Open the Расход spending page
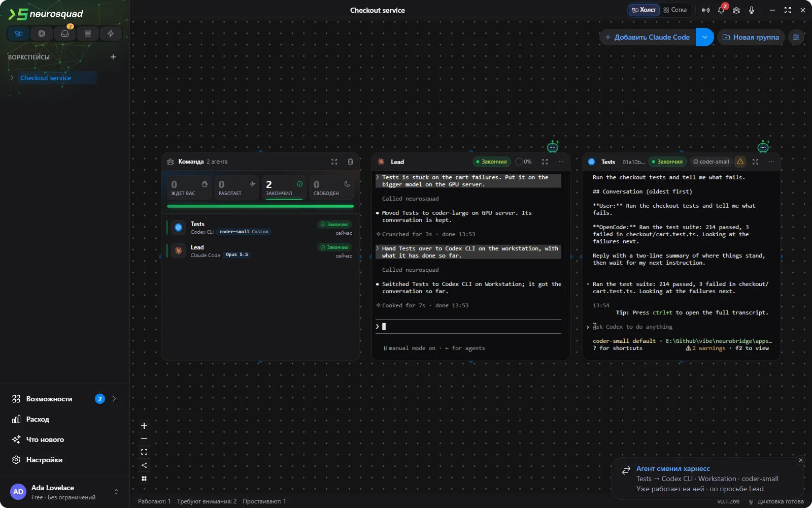Viewport: 812px width, 508px height. [x=65, y=419]
